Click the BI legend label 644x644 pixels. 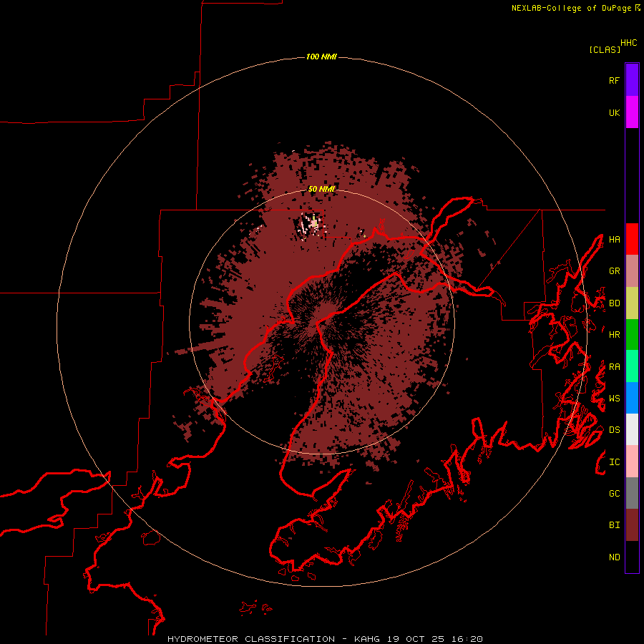pyautogui.click(x=614, y=525)
